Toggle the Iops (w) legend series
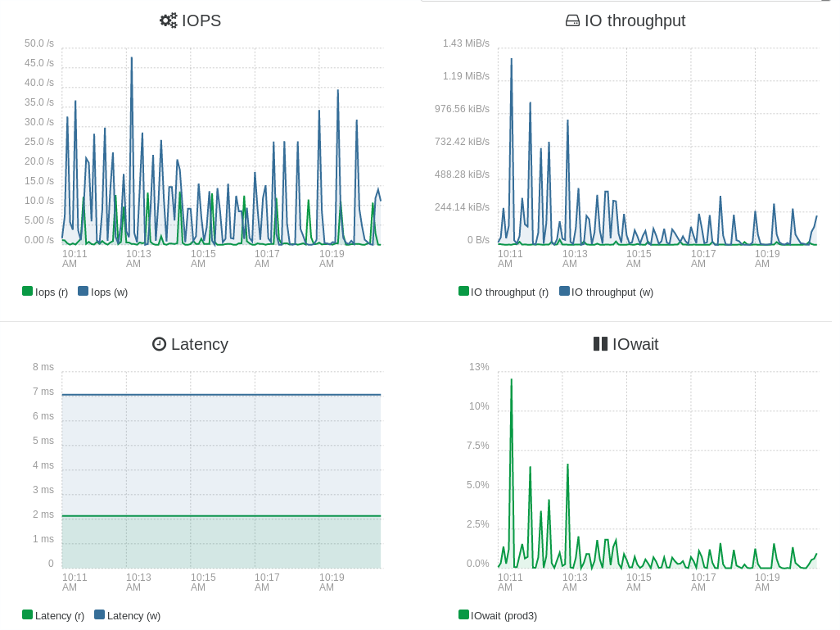The height and width of the screenshot is (630, 840). (103, 292)
